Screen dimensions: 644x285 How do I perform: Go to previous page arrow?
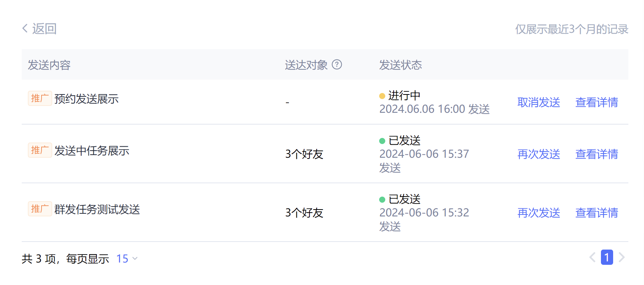point(592,258)
